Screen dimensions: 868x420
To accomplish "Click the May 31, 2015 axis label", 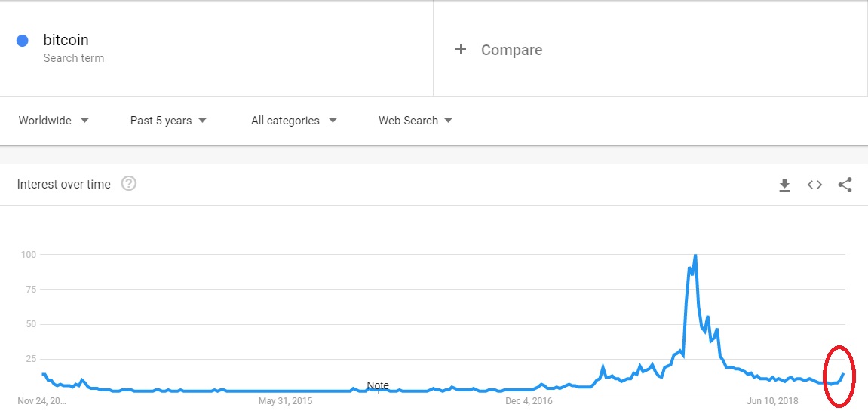I will click(x=285, y=400).
